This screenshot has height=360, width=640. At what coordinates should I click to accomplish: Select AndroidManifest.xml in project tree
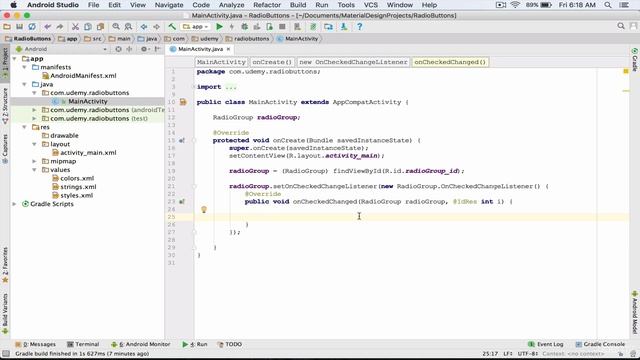pyautogui.click(x=83, y=76)
